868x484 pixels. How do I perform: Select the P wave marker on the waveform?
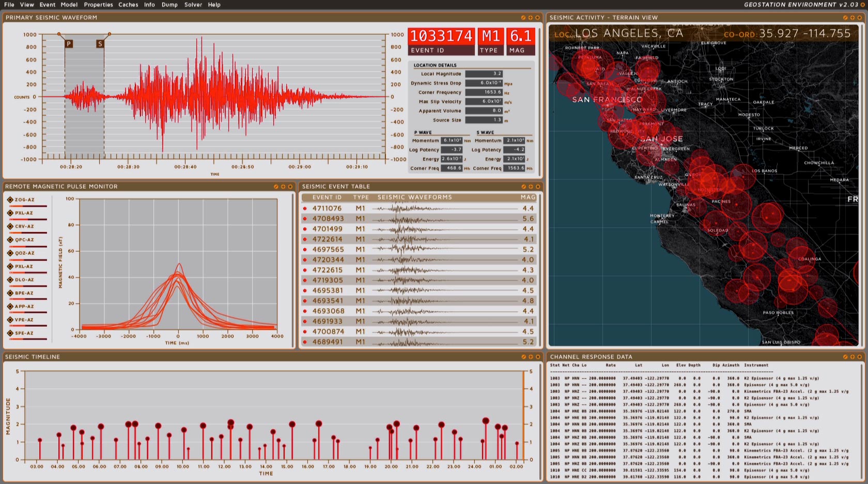pyautogui.click(x=69, y=44)
